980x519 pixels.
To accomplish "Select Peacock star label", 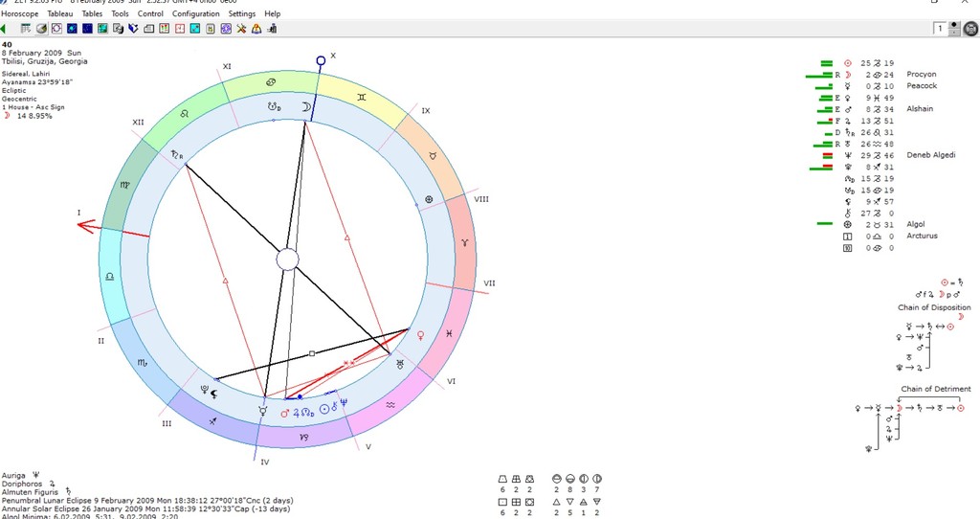I will click(922, 85).
